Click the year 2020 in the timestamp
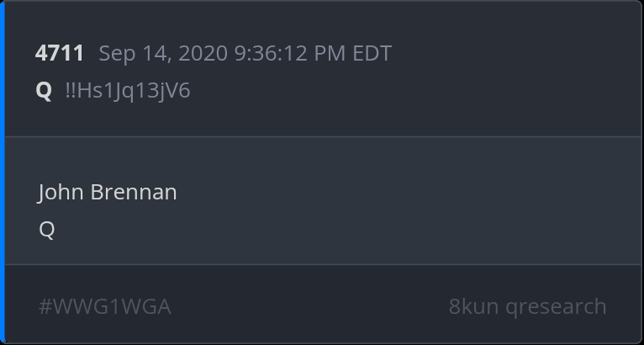 (x=203, y=54)
